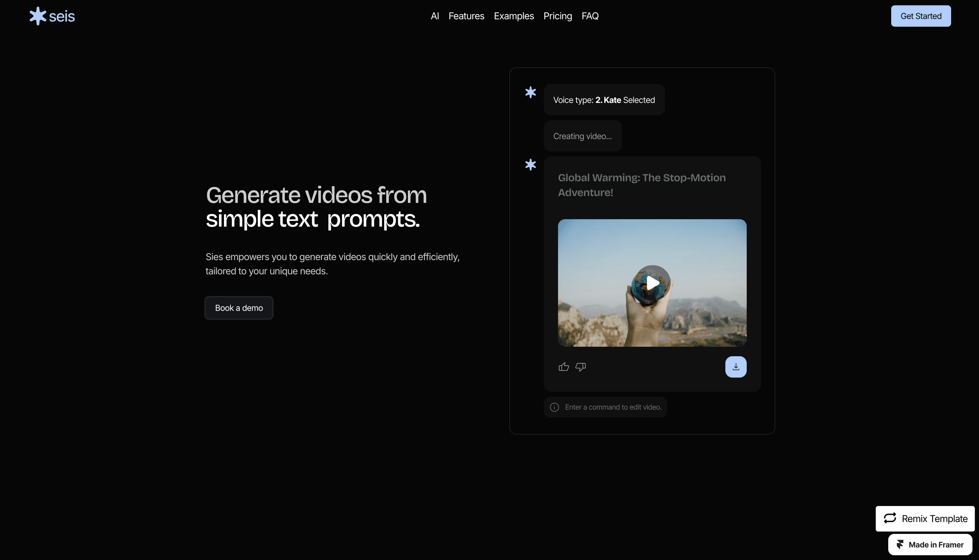Screen dimensions: 979x560
Task: Click Book a demo button
Action: (239, 308)
